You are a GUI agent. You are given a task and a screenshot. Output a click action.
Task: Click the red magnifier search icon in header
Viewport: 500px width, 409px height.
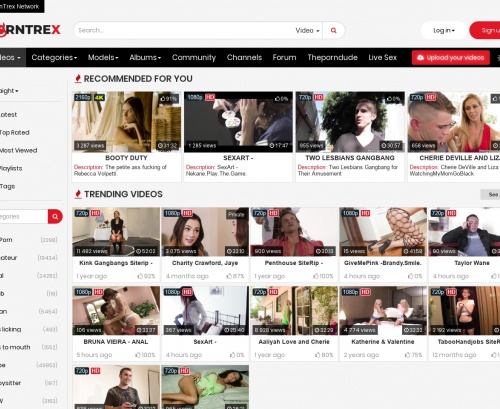pyautogui.click(x=333, y=30)
